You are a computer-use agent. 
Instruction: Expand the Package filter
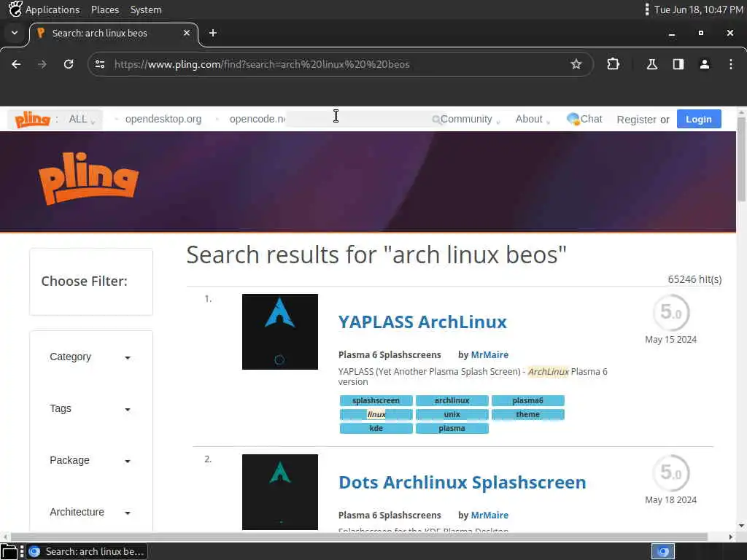(x=90, y=460)
